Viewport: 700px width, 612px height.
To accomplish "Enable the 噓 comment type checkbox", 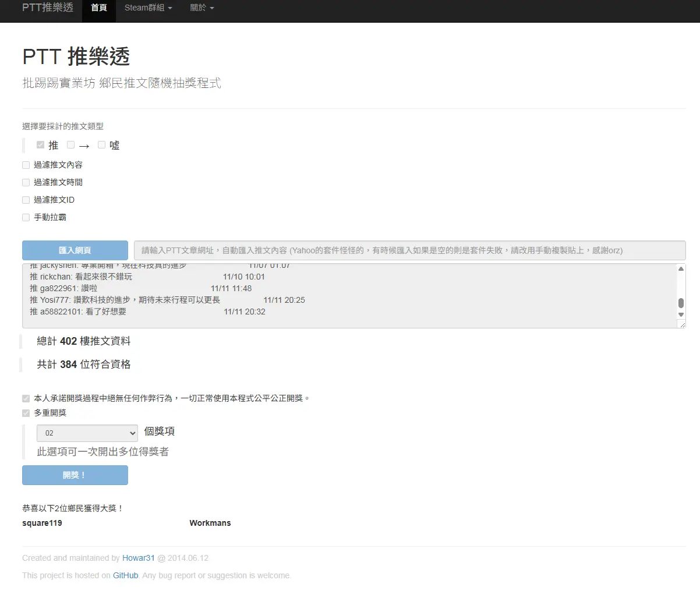I will tap(101, 144).
